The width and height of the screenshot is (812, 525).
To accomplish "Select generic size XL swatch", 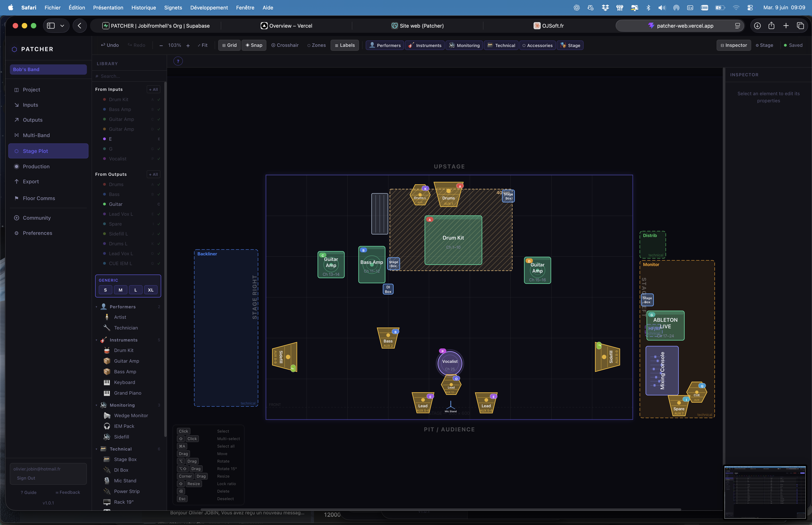I will pyautogui.click(x=151, y=290).
